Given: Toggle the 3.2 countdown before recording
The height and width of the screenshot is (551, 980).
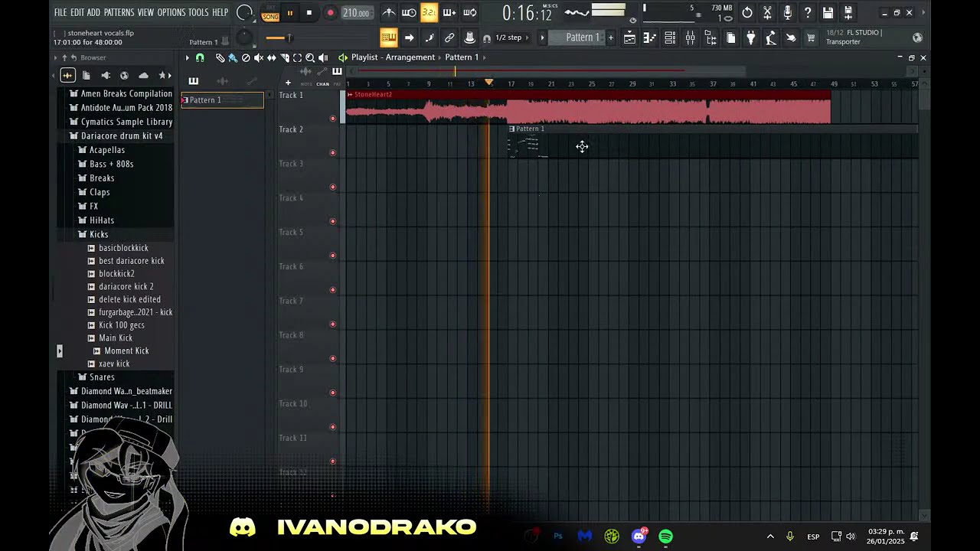Looking at the screenshot, I should [429, 12].
